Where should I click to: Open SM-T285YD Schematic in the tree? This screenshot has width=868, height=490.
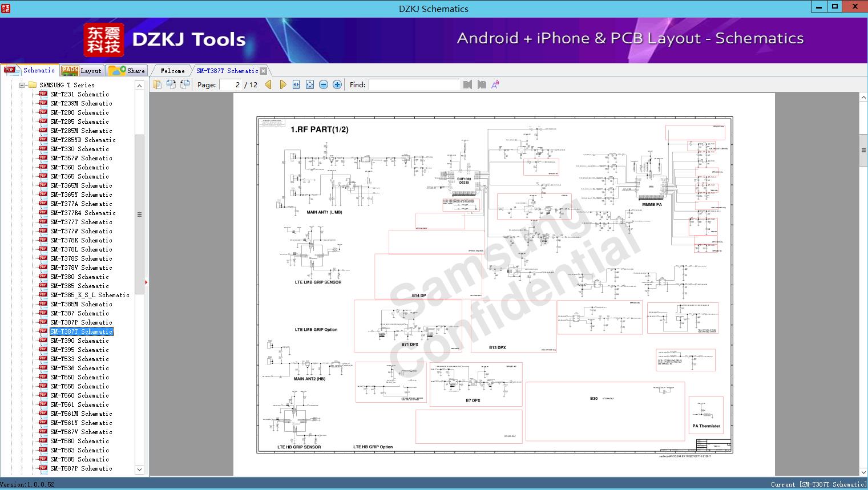(x=83, y=140)
